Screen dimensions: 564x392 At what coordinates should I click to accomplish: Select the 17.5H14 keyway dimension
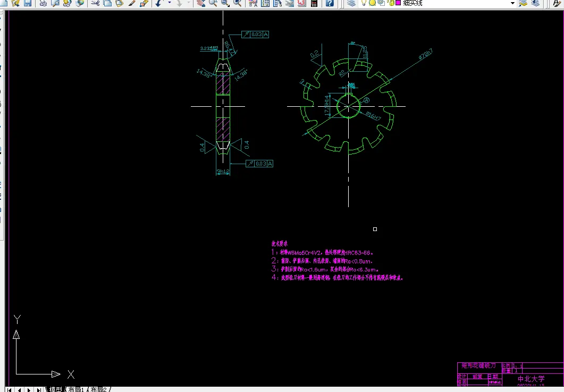[x=326, y=105]
